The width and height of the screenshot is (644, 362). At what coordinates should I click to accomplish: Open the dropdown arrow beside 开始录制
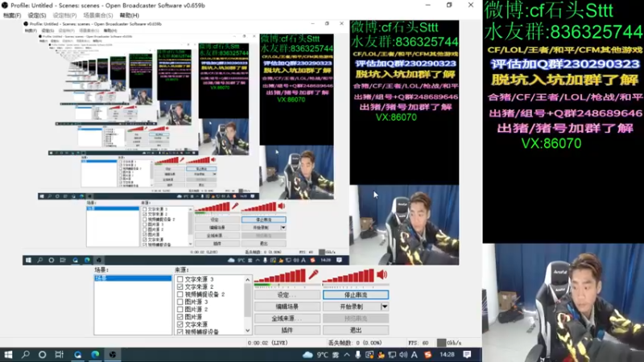pos(385,306)
